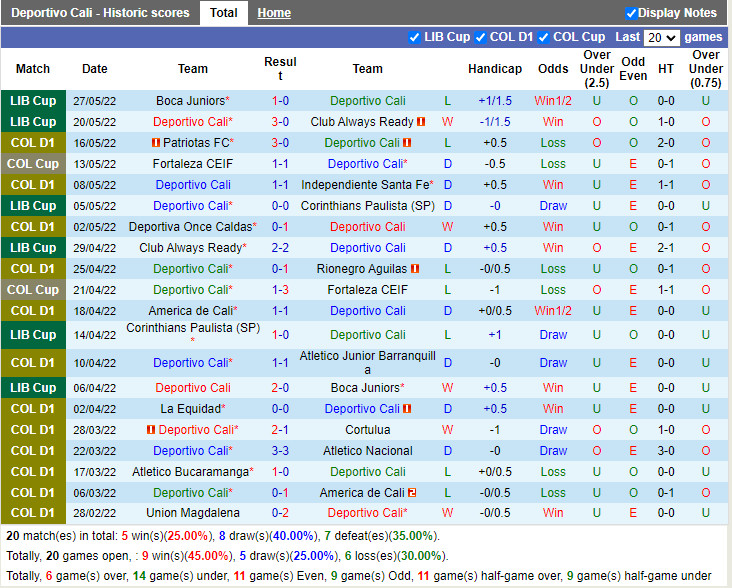Select the Total tab
This screenshot has width=732, height=588.
coord(223,13)
